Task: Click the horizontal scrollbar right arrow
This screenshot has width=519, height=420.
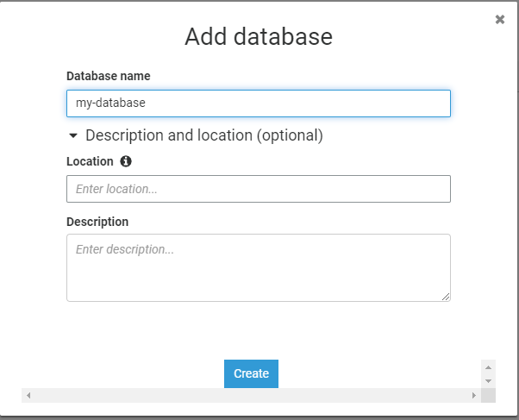Action: (x=473, y=395)
